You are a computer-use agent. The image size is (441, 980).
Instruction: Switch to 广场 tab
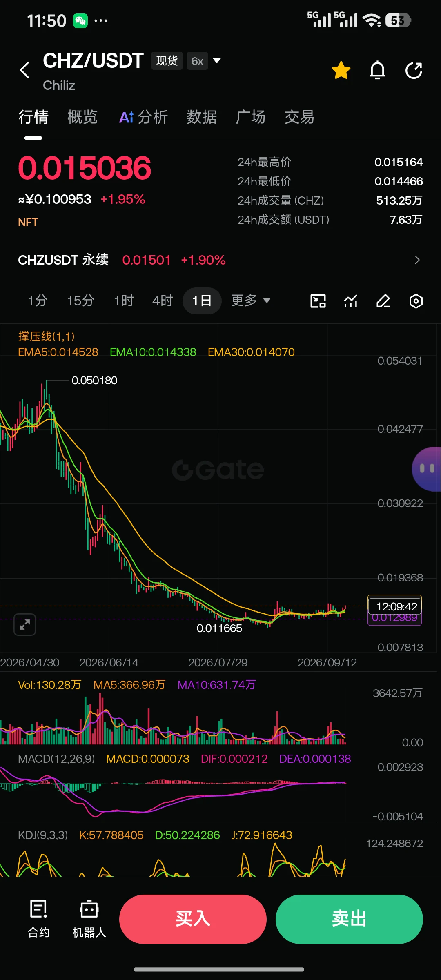[x=251, y=117]
